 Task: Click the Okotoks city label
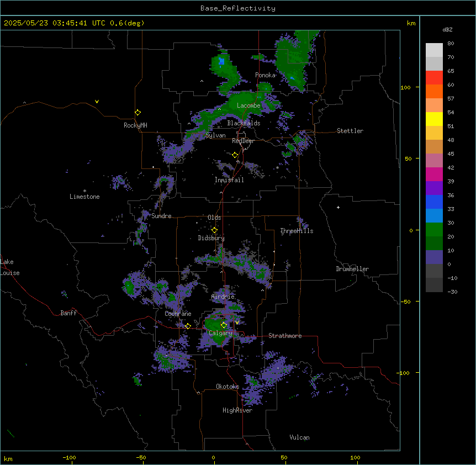coord(228,387)
